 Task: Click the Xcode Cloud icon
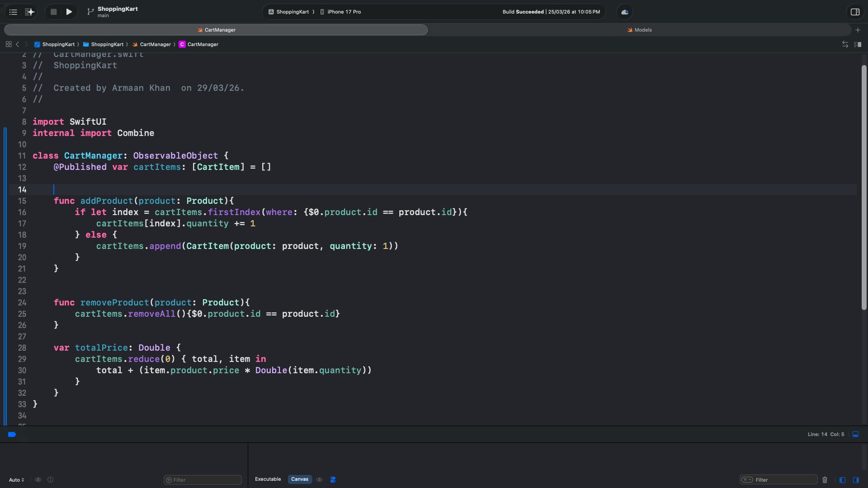pyautogui.click(x=625, y=12)
